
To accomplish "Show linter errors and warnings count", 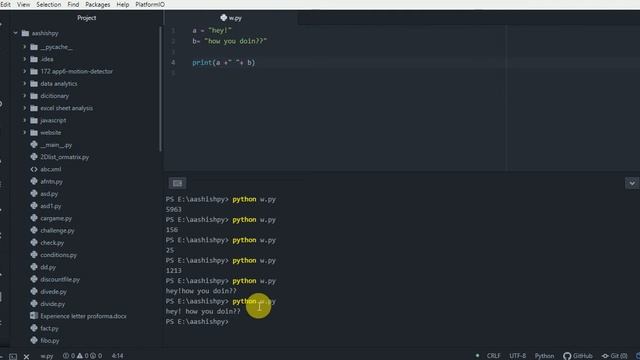I will click(x=82, y=356).
